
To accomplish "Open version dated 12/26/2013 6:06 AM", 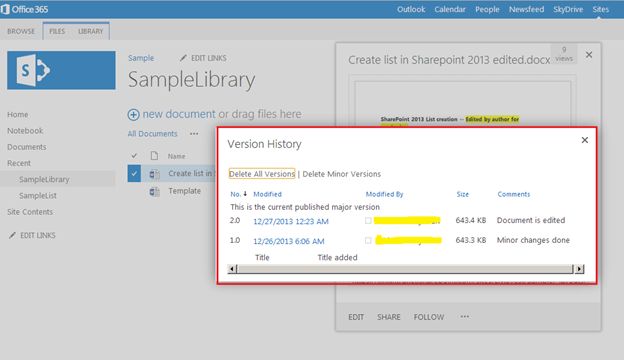I will point(289,241).
